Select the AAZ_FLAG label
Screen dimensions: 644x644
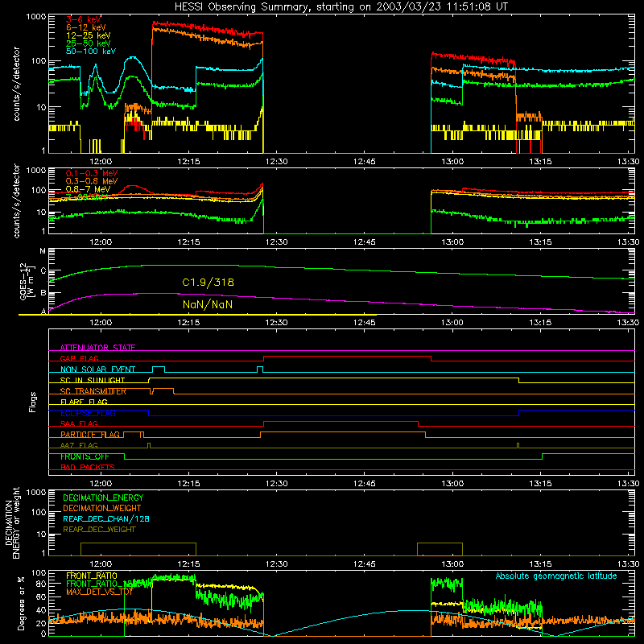(x=79, y=445)
